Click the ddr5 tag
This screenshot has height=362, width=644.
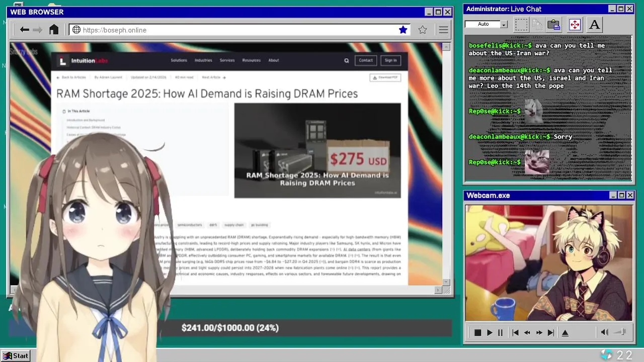pyautogui.click(x=213, y=225)
